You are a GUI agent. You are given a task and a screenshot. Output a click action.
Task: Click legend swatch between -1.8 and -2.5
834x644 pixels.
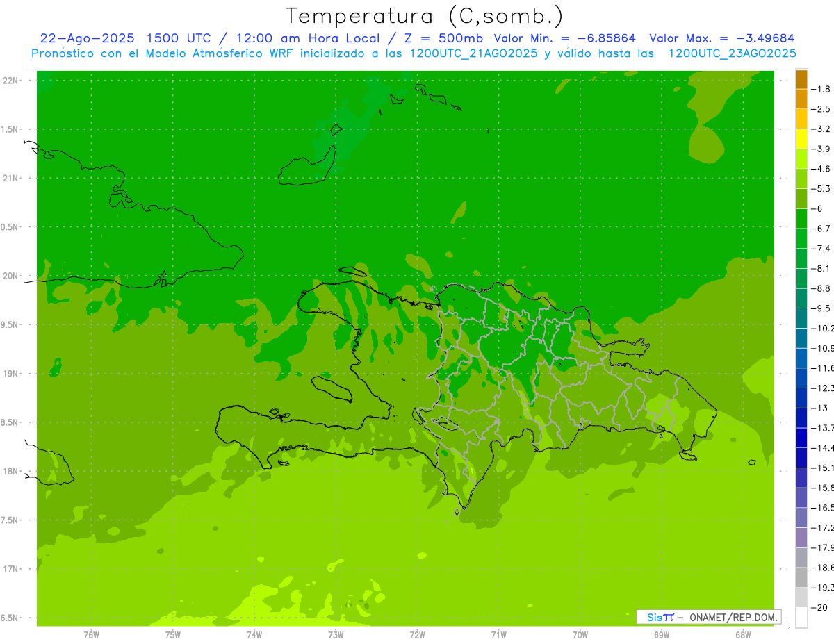[x=801, y=99]
